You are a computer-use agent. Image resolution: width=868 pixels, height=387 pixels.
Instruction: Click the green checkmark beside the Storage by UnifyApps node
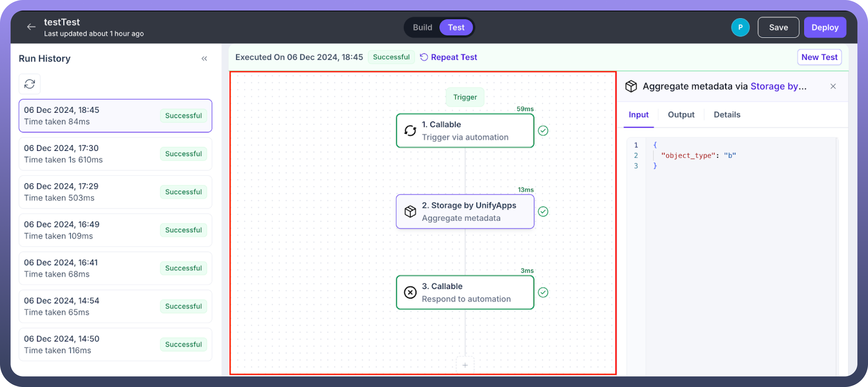tap(543, 212)
